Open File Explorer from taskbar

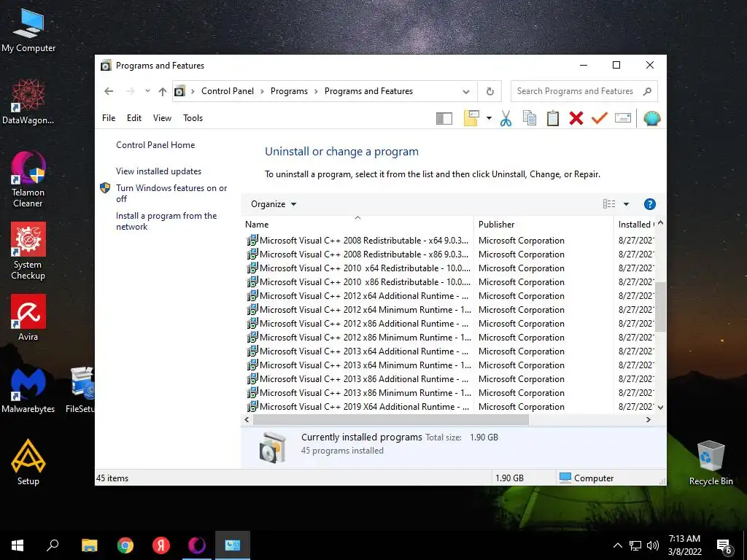click(90, 545)
